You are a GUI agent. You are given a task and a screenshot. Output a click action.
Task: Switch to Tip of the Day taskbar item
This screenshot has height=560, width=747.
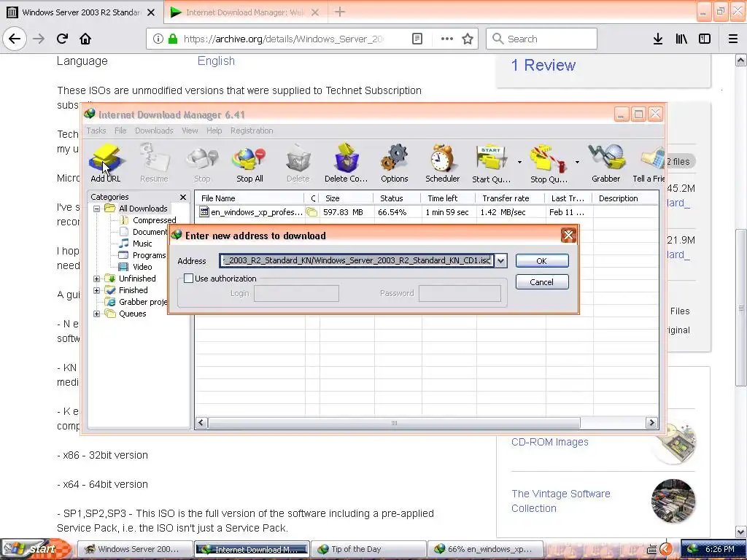coord(368,549)
